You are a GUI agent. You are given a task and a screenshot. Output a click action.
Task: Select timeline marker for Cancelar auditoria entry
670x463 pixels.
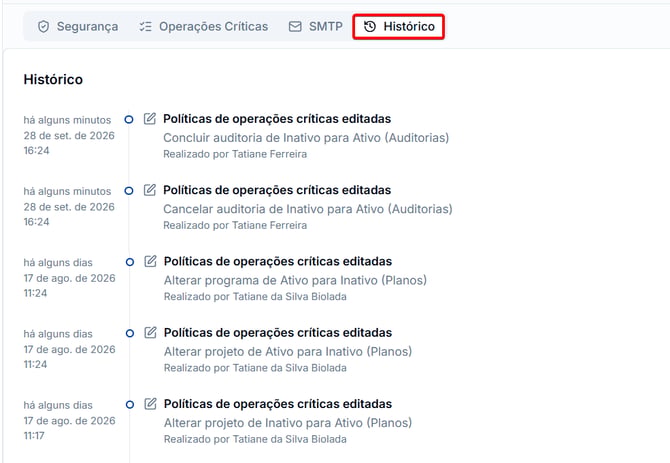(x=129, y=191)
